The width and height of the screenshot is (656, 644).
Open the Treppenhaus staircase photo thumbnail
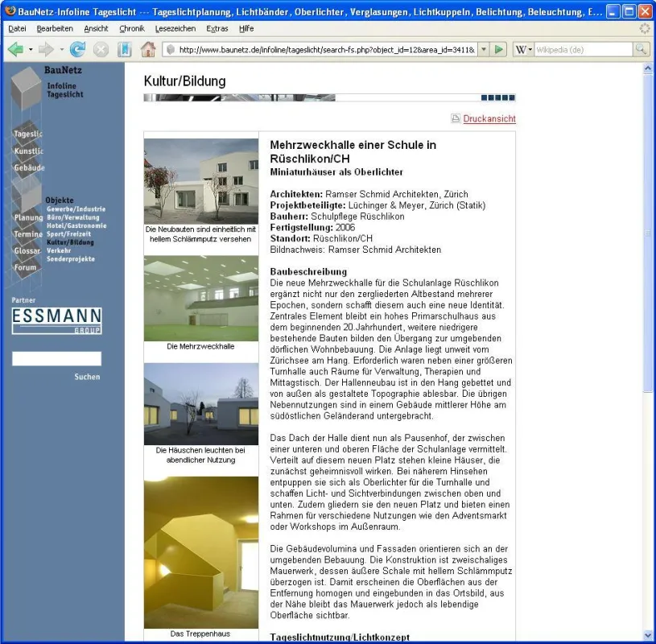200,552
